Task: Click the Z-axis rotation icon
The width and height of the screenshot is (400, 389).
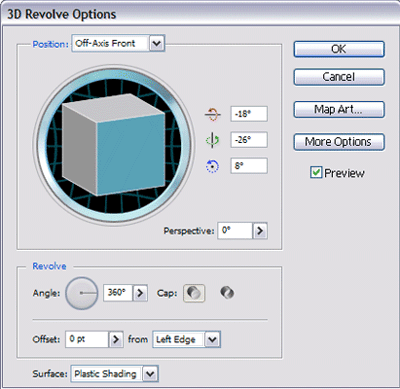Action: click(212, 166)
